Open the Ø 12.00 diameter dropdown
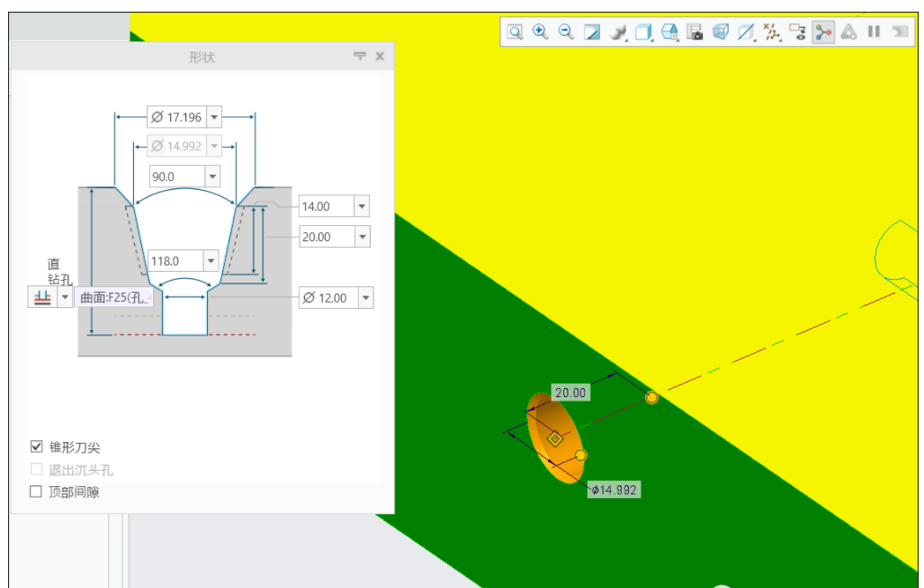924x588 pixels. tap(364, 298)
